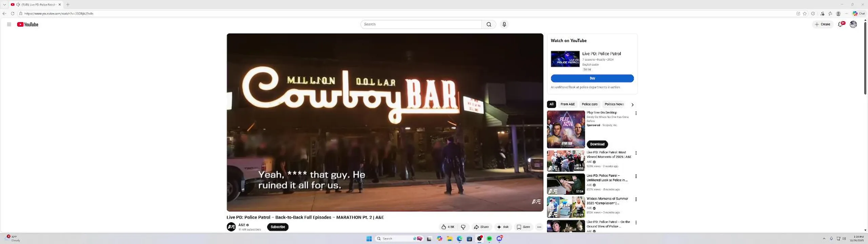The height and width of the screenshot is (244, 868).
Task: Switch to the Live PD browser tab
Action: click(x=35, y=4)
